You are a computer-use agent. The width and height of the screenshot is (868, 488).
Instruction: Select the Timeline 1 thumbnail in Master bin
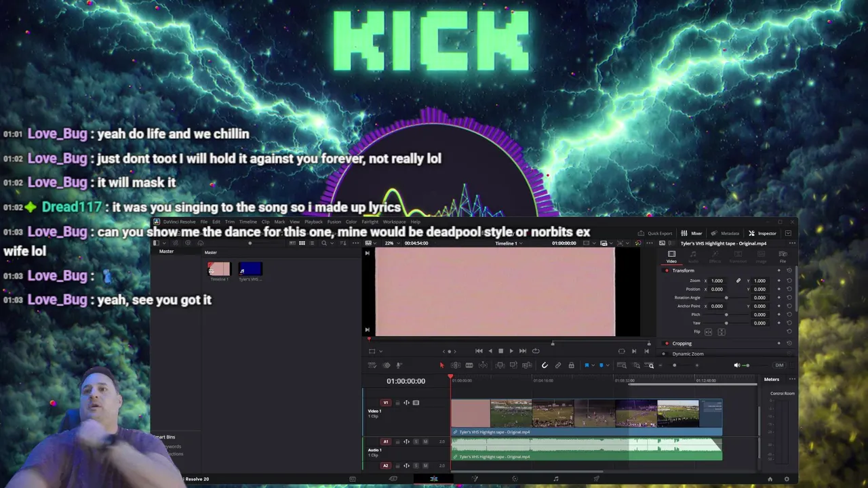pyautogui.click(x=219, y=269)
